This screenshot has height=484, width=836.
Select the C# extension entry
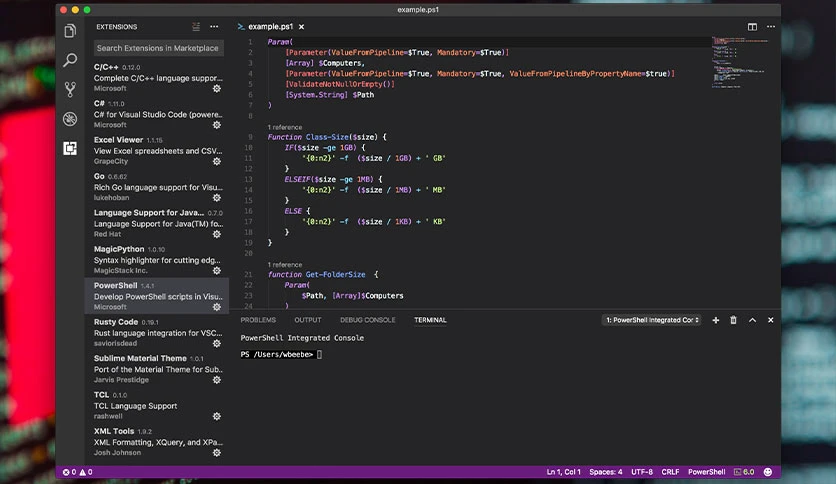click(157, 114)
